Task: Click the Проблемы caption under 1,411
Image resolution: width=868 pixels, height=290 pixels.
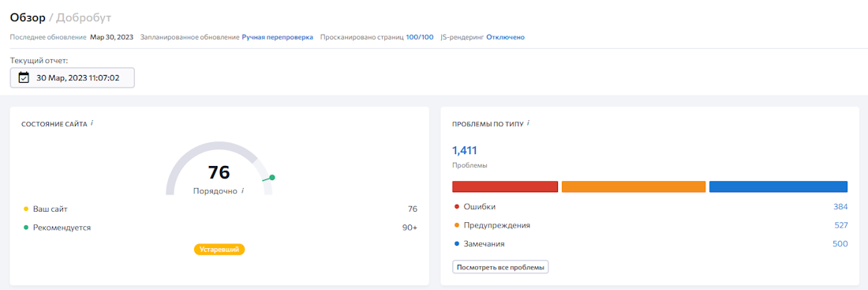Action: pos(470,165)
